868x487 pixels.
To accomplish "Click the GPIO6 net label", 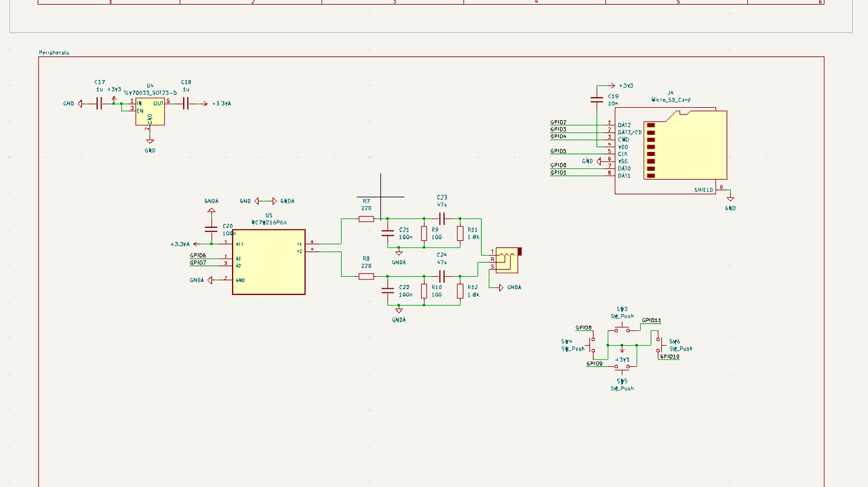I will pos(198,256).
